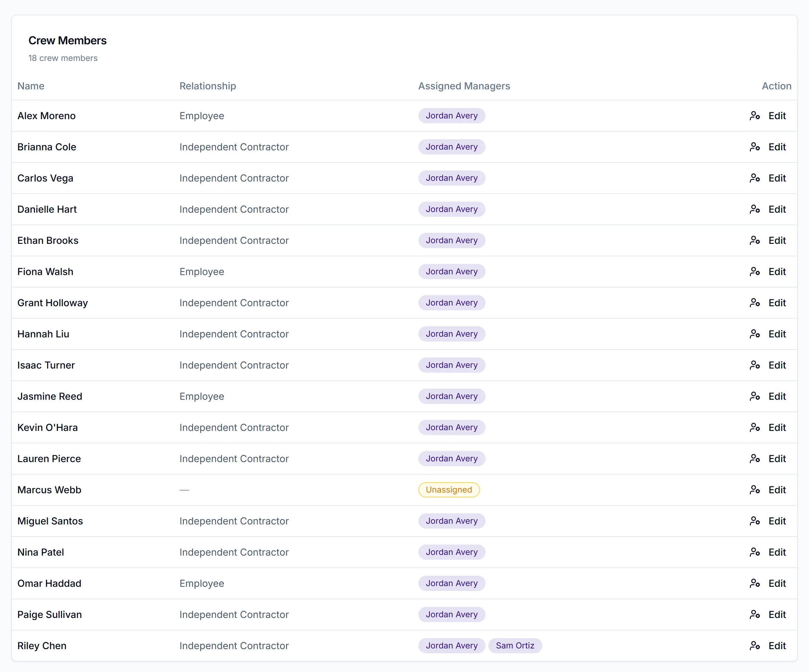Click the Assigned Managers column header
This screenshot has height=672, width=809.
pyautogui.click(x=464, y=86)
